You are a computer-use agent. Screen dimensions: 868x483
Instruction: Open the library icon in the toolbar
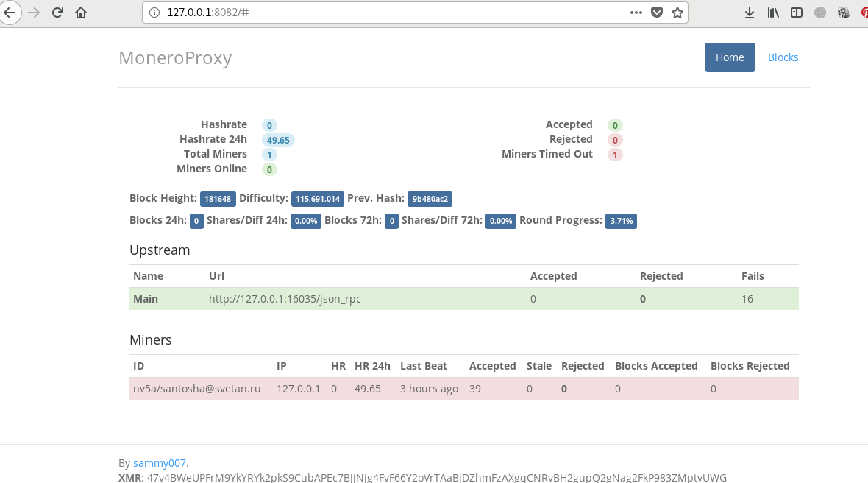773,13
